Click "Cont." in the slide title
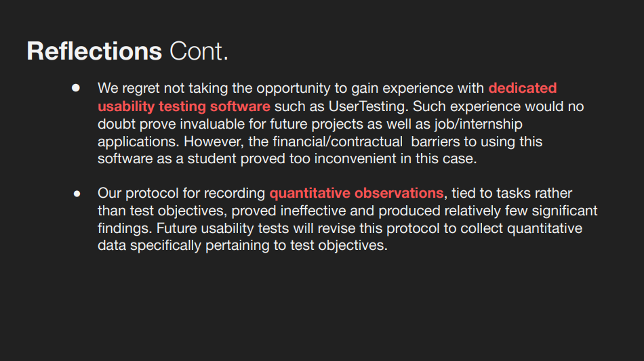 pyautogui.click(x=199, y=51)
